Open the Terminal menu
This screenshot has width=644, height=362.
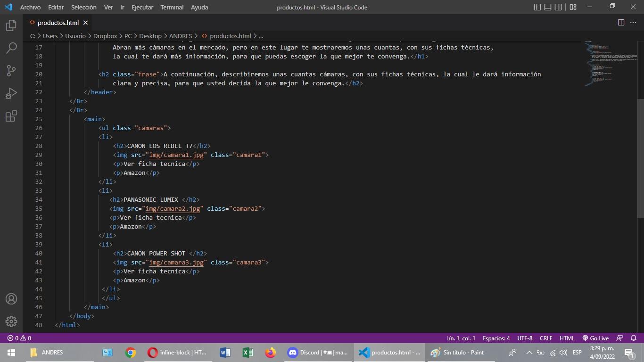pyautogui.click(x=172, y=7)
